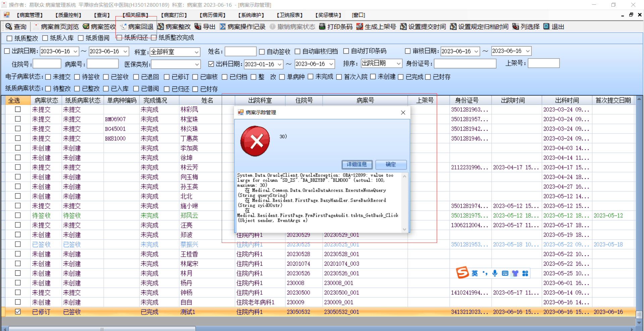Open the 出科日期 end date picker arrow
Screen dimensions: 644x331
point(331,64)
